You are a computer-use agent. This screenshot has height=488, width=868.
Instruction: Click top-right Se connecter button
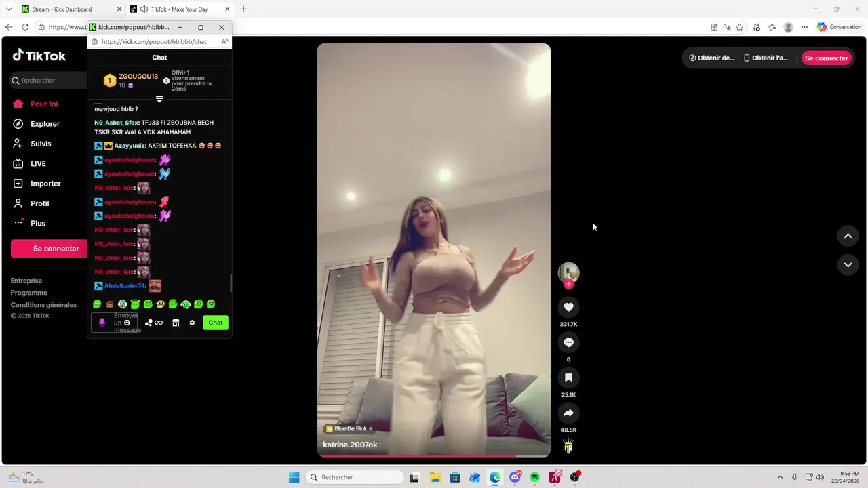coord(826,58)
